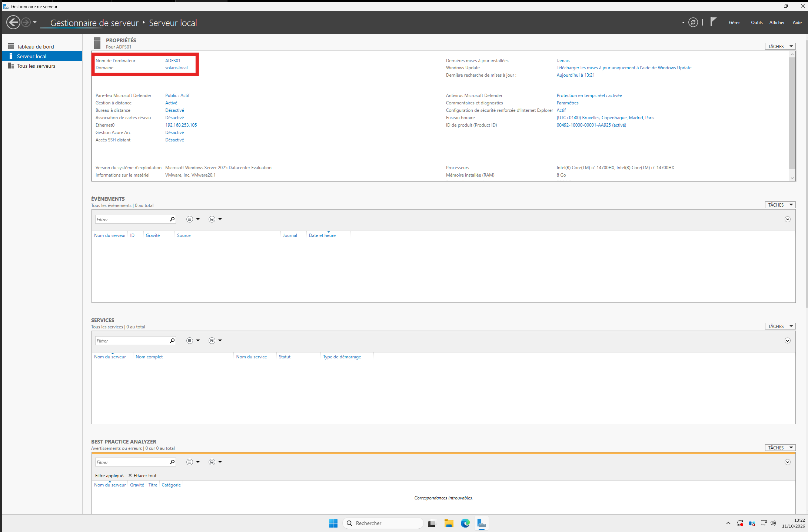
Task: Open navigation history dropdown arrow
Action: coord(35,23)
